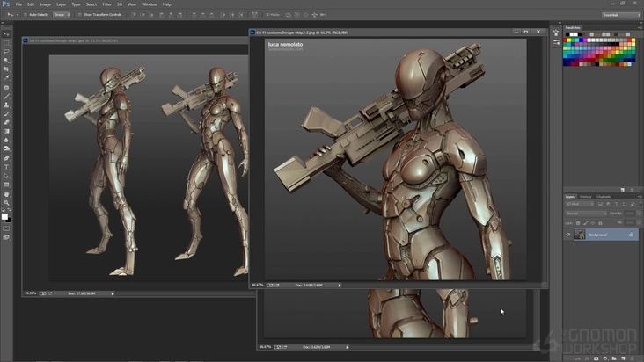The width and height of the screenshot is (644, 362).
Task: Select the Lasso tool
Action: point(6,52)
